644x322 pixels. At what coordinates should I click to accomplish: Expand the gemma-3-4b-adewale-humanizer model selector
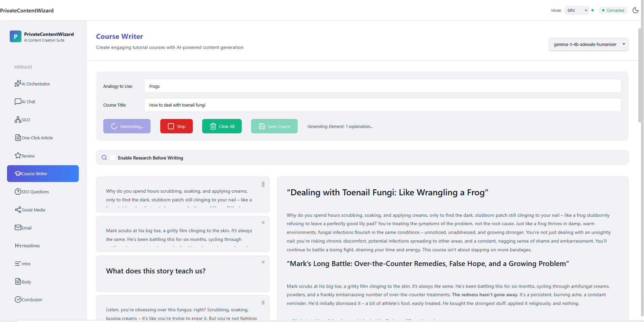588,44
